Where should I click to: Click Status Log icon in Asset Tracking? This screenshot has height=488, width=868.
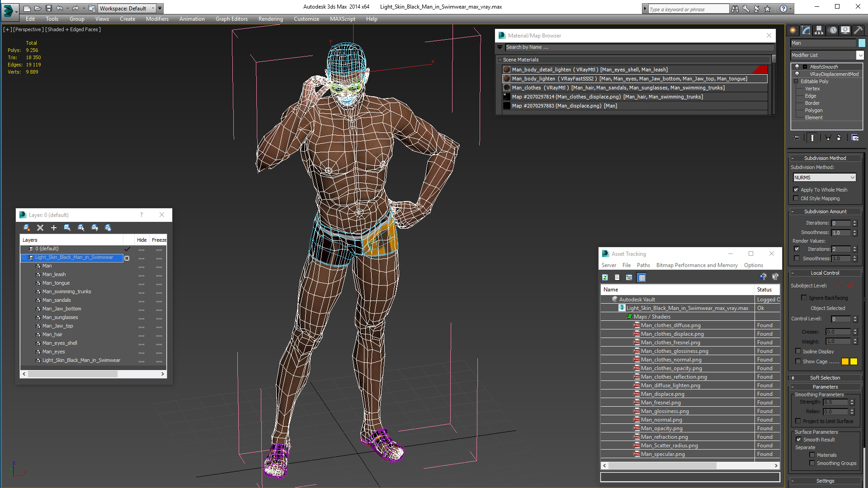click(617, 277)
